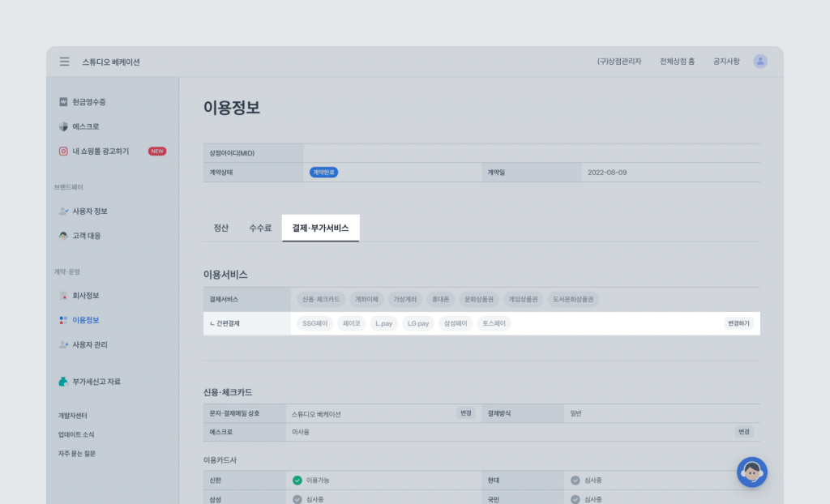Click the 회사정보 icon
Viewport: 830px width, 504px height.
[x=63, y=296]
